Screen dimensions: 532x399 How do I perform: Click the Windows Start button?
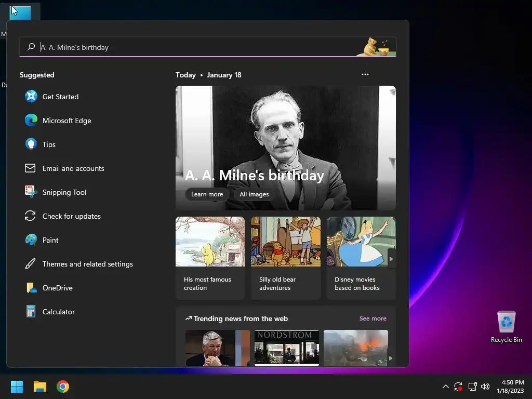coord(17,387)
